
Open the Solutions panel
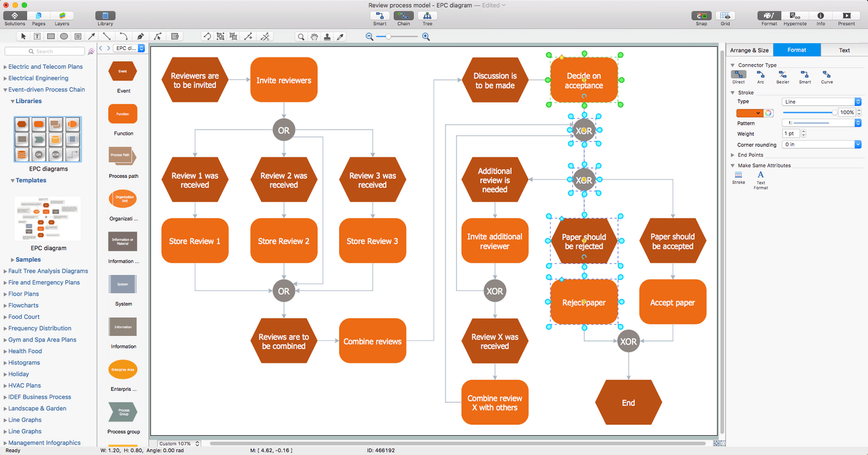pos(15,19)
